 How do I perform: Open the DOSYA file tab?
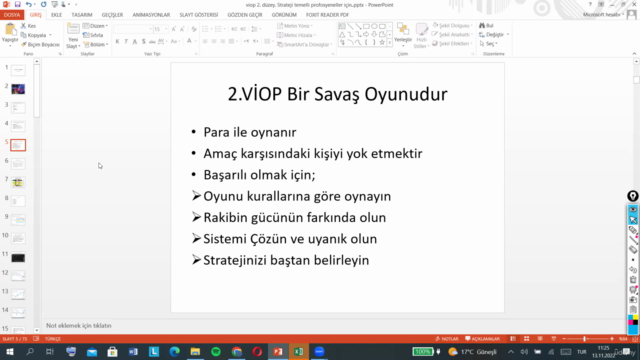tap(12, 15)
